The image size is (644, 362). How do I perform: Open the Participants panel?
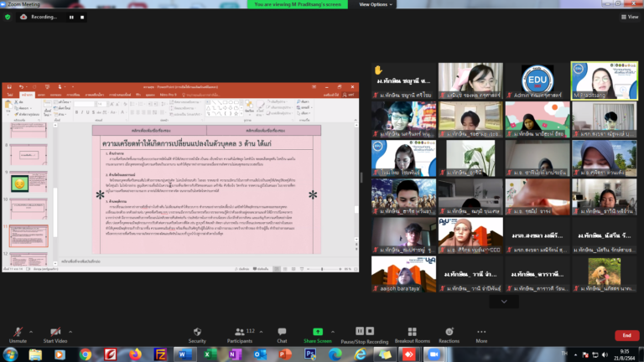point(240,332)
